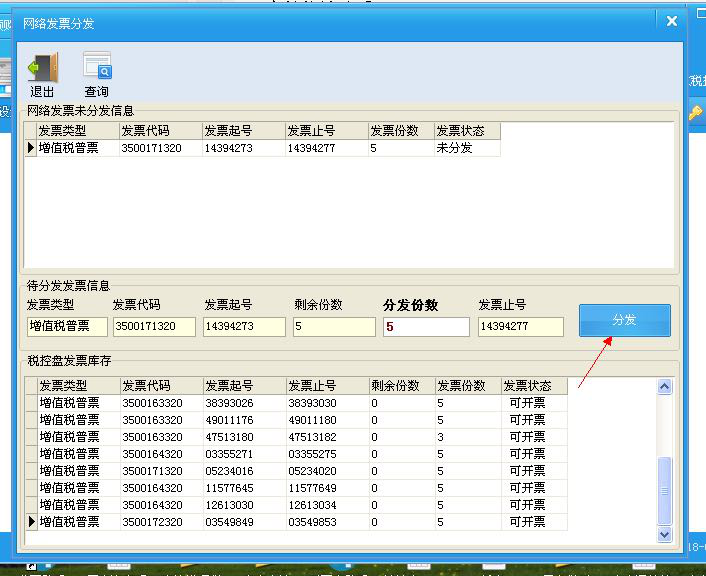Screen dimensions: 706x576
Task: Click the 发票起号 field showing 14394273
Action: pyautogui.click(x=244, y=327)
